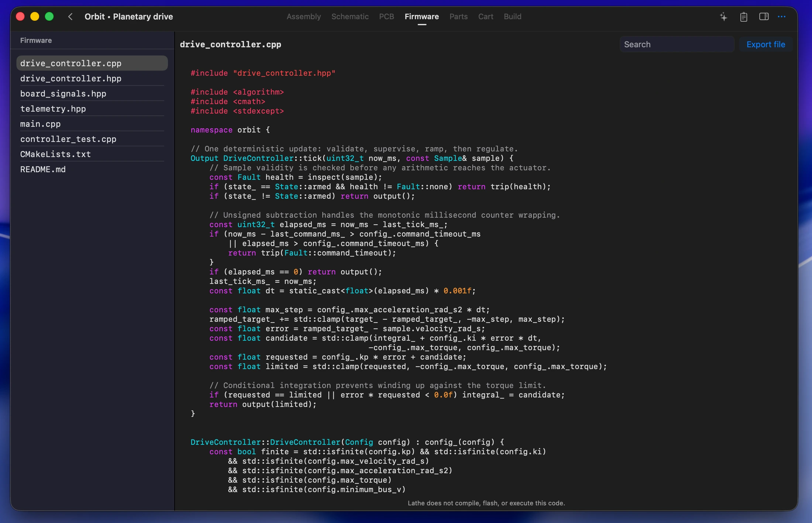
Task: Open telemetry.hpp in the sidebar
Action: point(92,108)
